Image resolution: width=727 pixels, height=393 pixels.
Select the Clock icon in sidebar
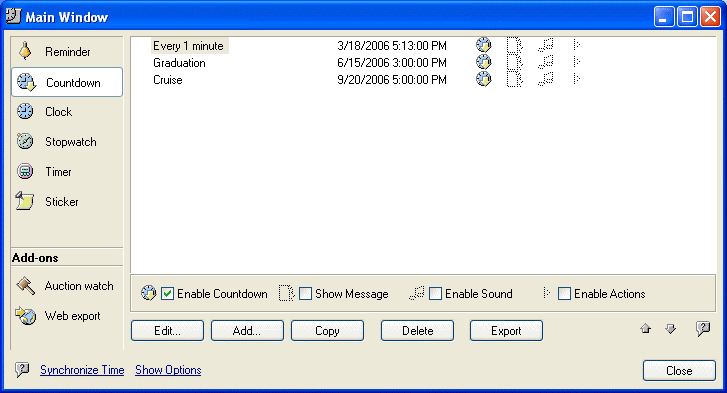[25, 111]
